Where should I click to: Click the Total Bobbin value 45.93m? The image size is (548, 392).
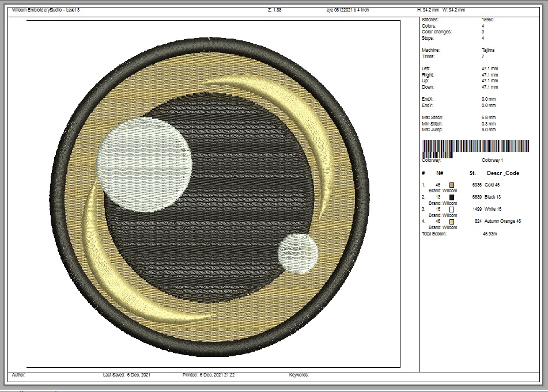click(490, 234)
